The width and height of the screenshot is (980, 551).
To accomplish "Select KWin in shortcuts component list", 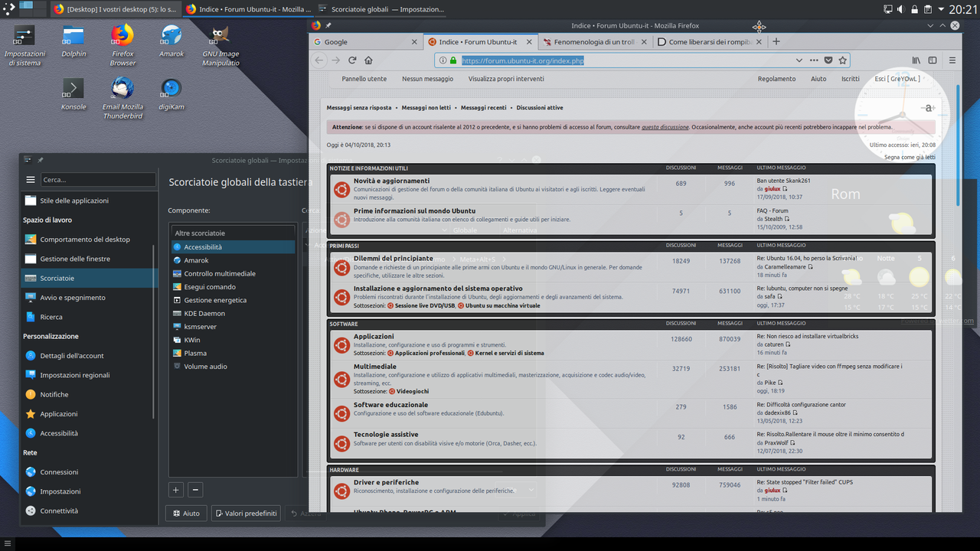I will tap(233, 340).
